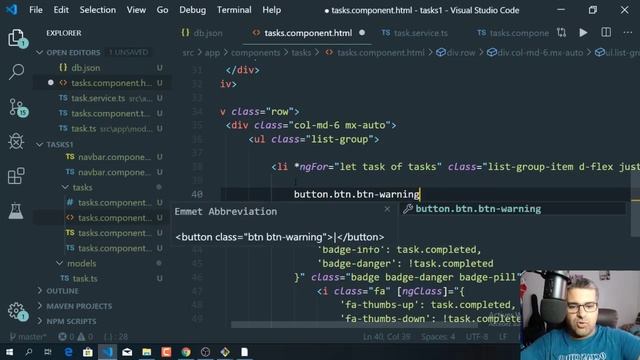640x360 pixels.
Task: Select task.service.ts in Open Editors
Action: [98, 98]
